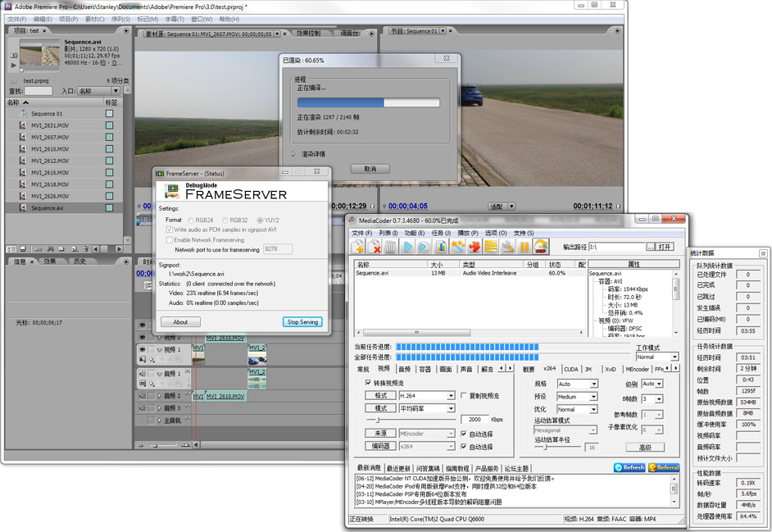This screenshot has height=532, width=772.
Task: Click the set display style icon under 视频 1
Action: (x=143, y=358)
